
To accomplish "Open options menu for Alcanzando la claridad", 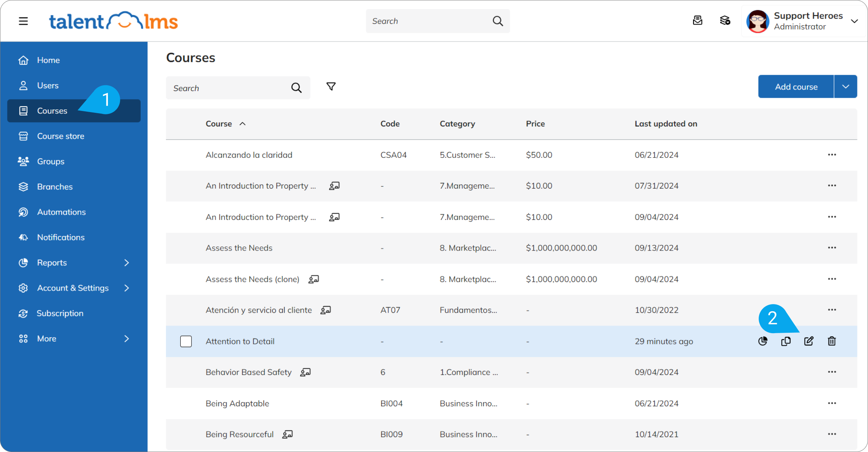I will (x=832, y=155).
